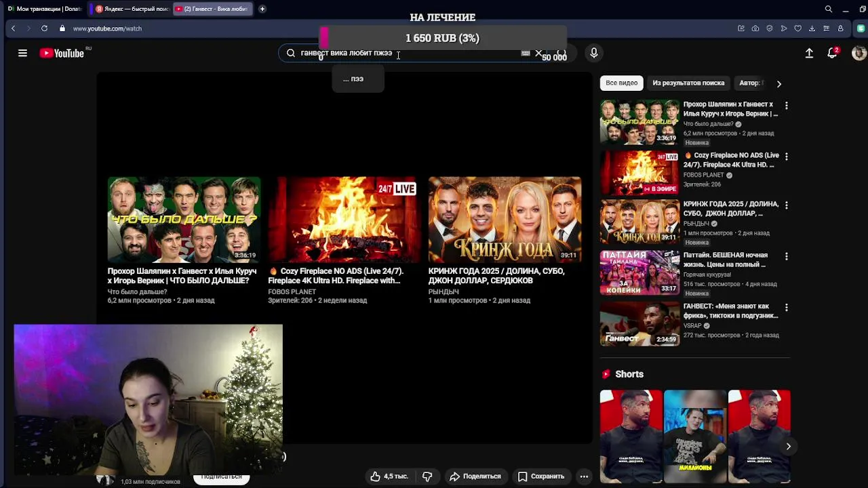The height and width of the screenshot is (488, 868).
Task: Clear the YouTube search field with X
Action: [x=538, y=53]
